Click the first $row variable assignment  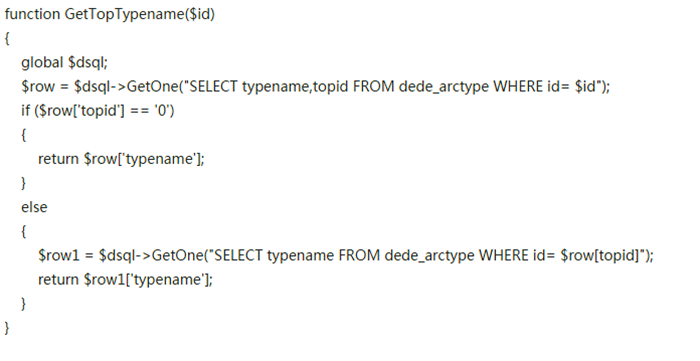(x=38, y=87)
